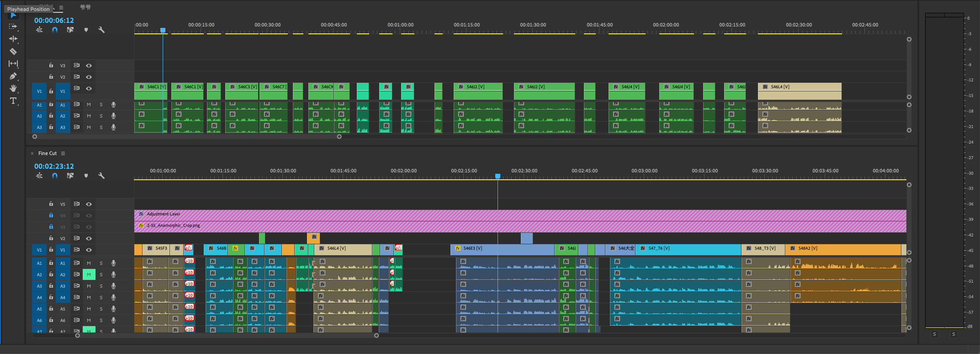Add a marker in Fine Cut timeline
The height and width of the screenshot is (354, 980).
(86, 176)
